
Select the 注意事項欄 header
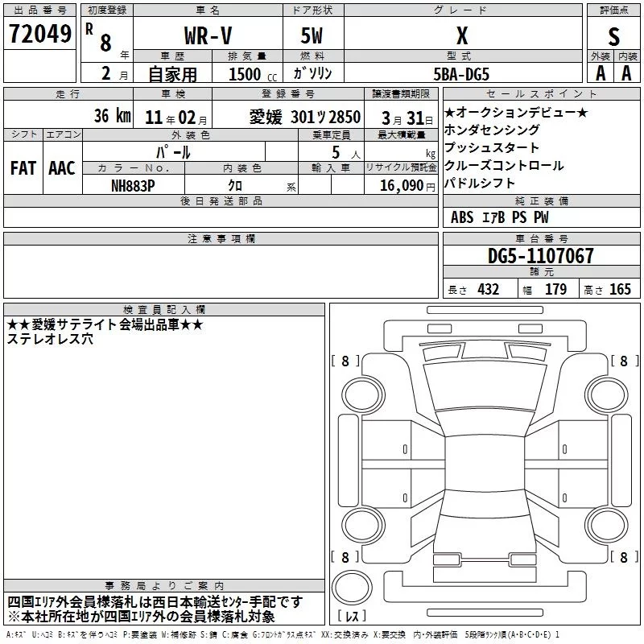click(x=221, y=238)
